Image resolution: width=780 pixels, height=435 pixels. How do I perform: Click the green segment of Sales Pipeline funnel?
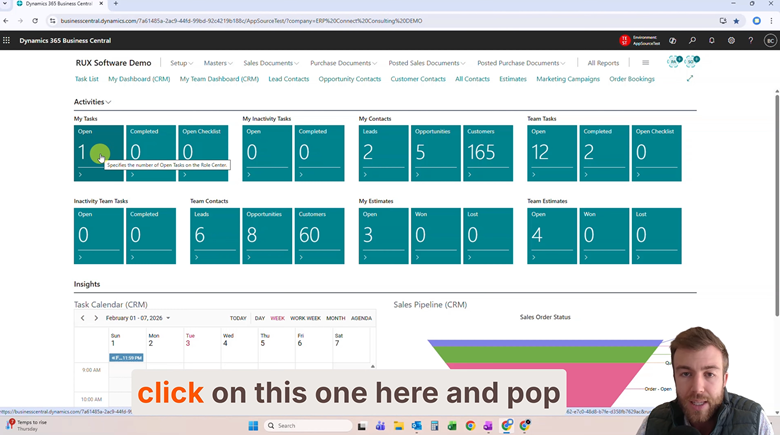tap(544, 354)
